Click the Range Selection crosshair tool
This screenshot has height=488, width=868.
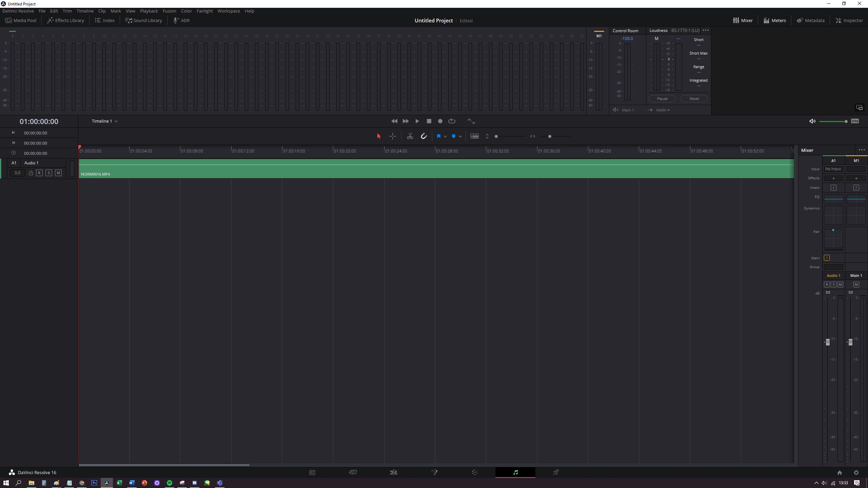click(x=393, y=136)
